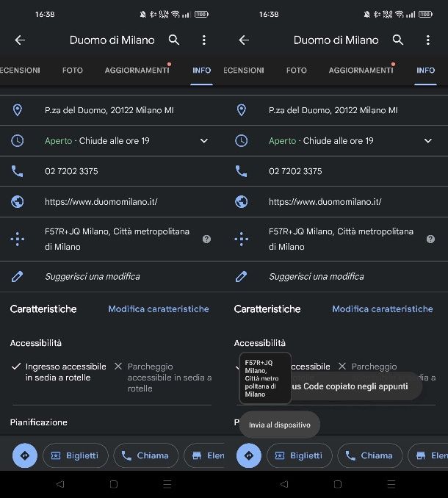Open search on the right screen
This screenshot has height=498, width=448.
click(398, 40)
